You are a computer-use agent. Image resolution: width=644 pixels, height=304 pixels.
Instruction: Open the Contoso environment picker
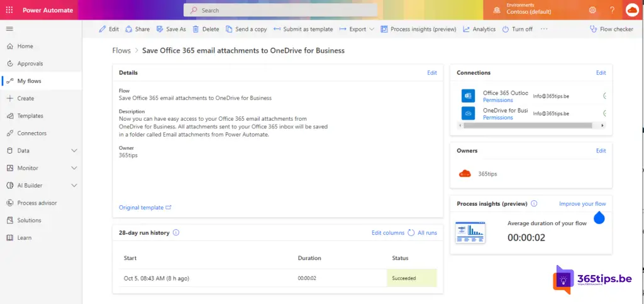[x=523, y=9]
